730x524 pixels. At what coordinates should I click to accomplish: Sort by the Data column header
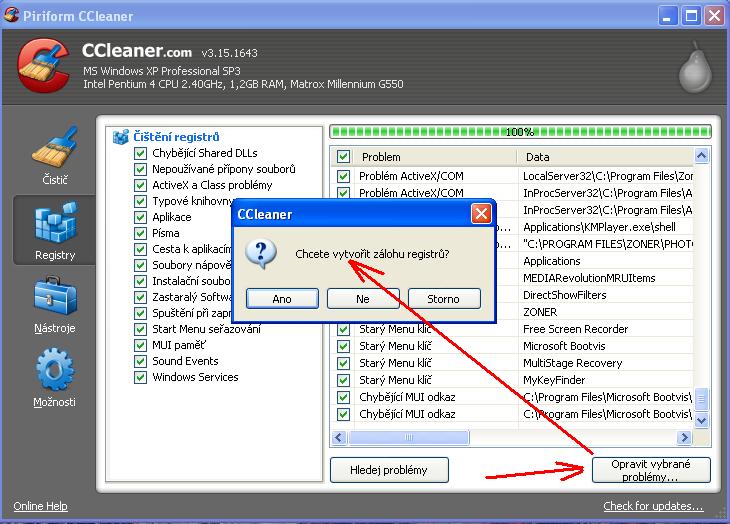(x=605, y=157)
